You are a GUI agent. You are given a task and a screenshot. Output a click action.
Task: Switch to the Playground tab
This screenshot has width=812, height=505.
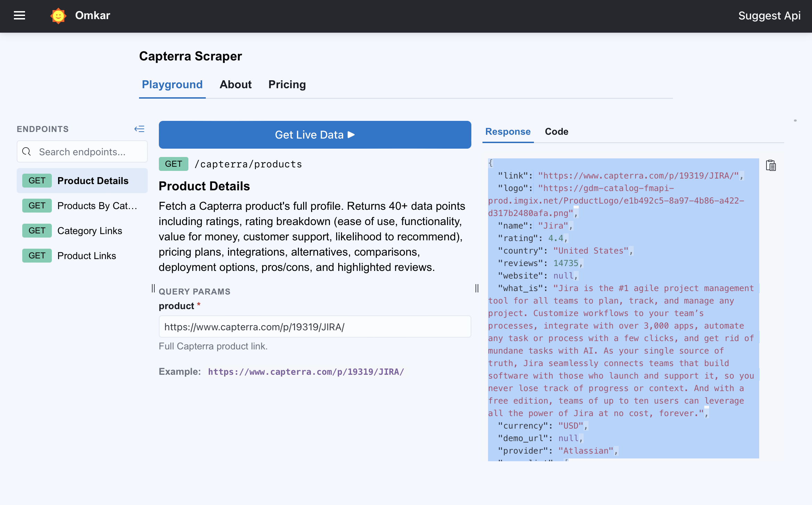(x=172, y=84)
